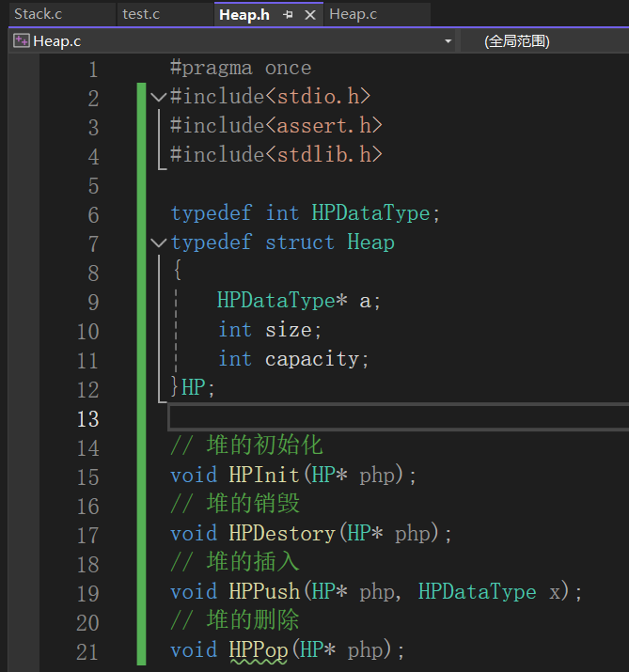Click the Heap struct name

(370, 242)
